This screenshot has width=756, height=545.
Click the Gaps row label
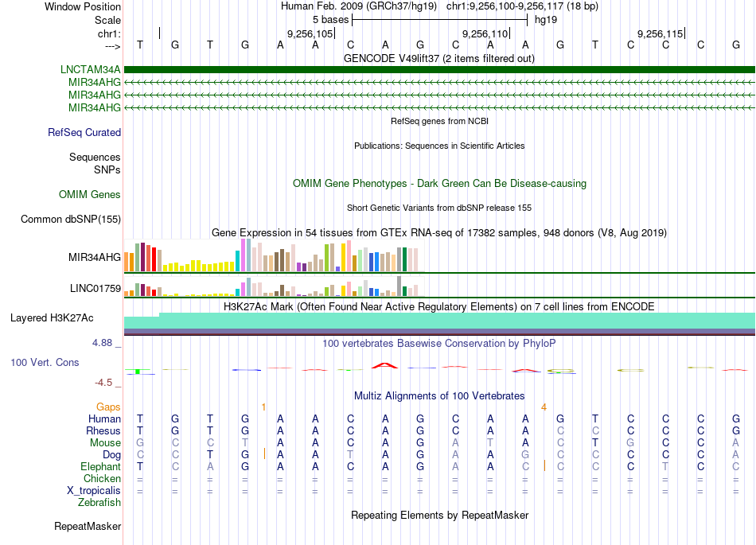108,407
